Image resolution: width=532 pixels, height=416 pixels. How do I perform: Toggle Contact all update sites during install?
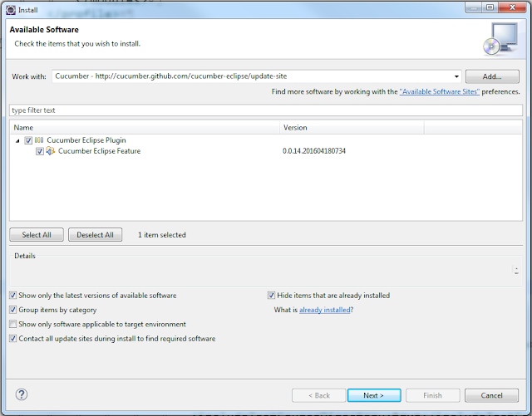click(12, 339)
